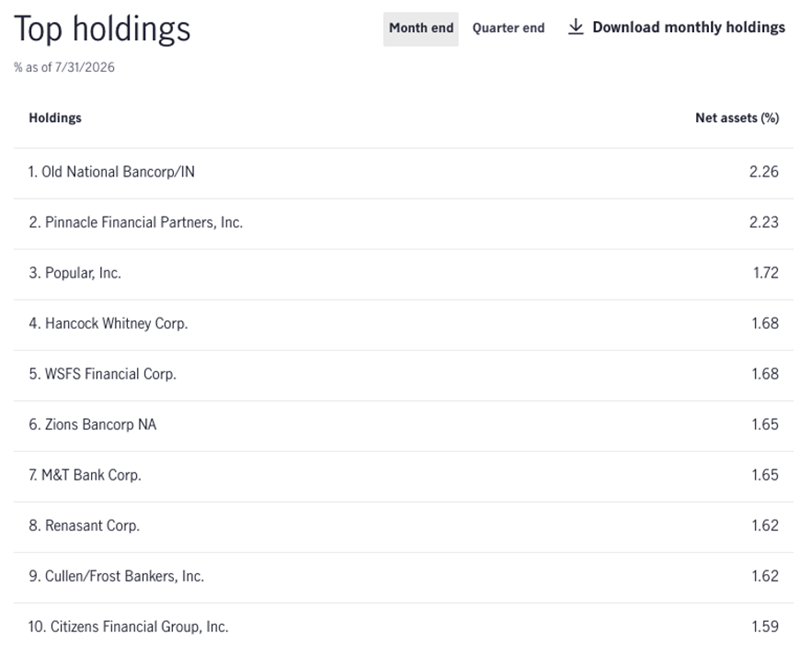Click the download arrow icon

(576, 27)
